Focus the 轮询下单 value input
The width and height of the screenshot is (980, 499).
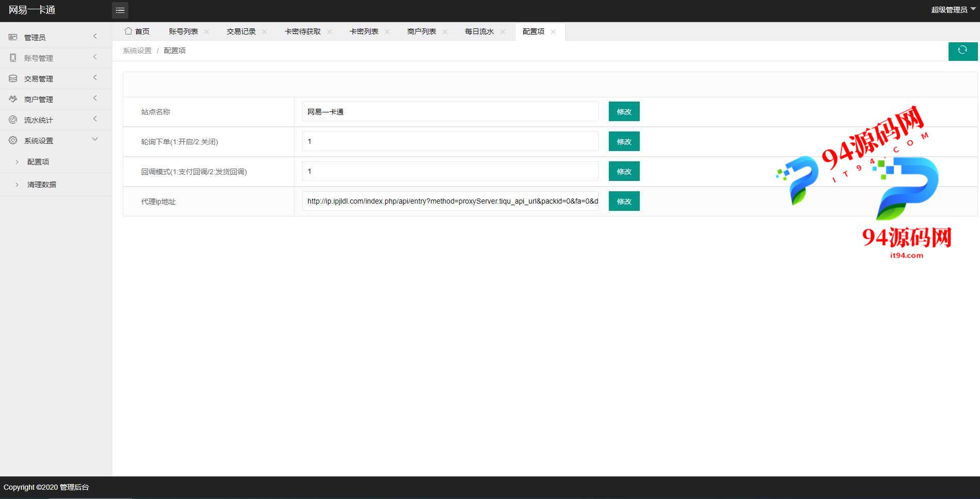tap(450, 141)
